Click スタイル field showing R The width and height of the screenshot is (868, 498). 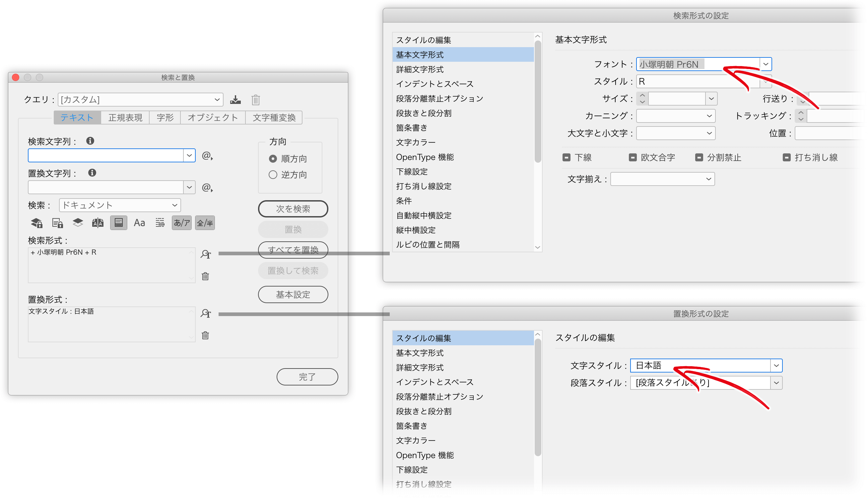pos(698,82)
